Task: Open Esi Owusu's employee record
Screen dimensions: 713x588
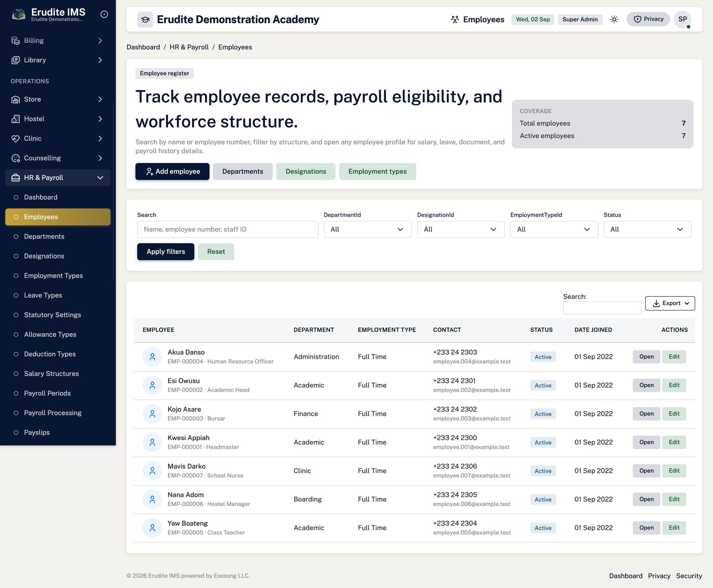Action: click(x=646, y=385)
